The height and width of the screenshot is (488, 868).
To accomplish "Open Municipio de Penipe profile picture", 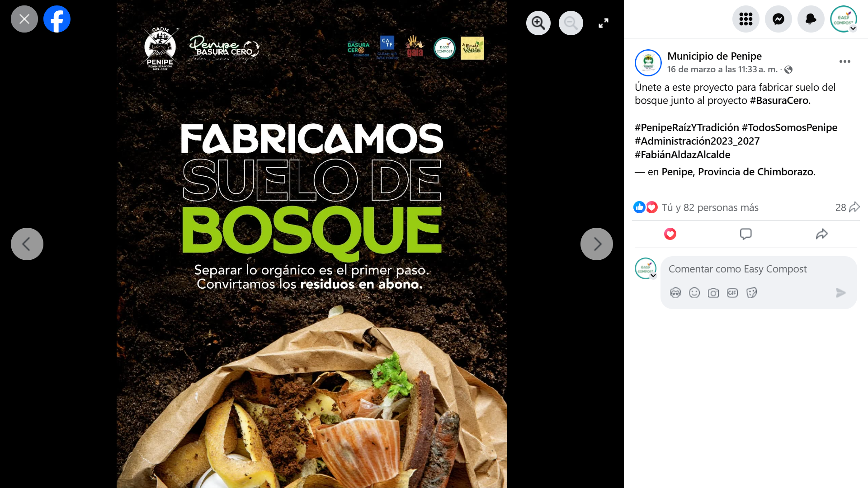I will pyautogui.click(x=648, y=63).
